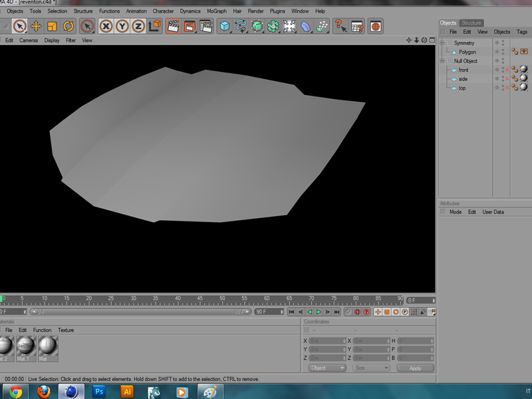The height and width of the screenshot is (399, 532).
Task: Click the Apply button in Coordinates
Action: click(x=415, y=368)
